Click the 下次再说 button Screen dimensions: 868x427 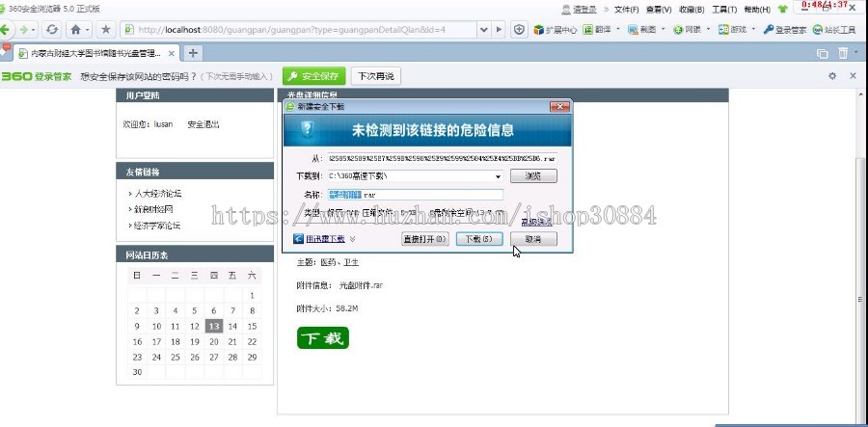[x=376, y=76]
